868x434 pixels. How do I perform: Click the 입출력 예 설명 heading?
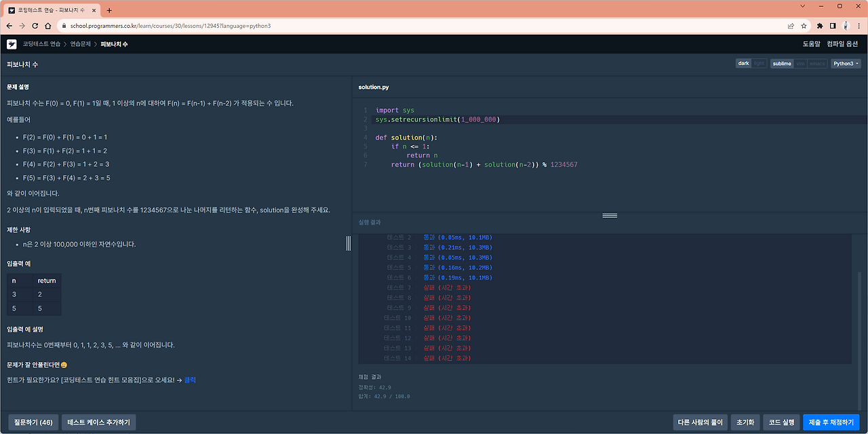click(25, 329)
